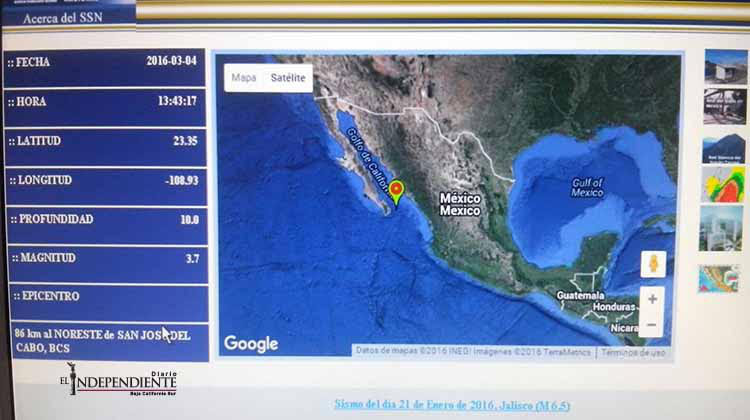The height and width of the screenshot is (420, 750).
Task: Open the blue volcano mountain thumbnail
Action: (x=724, y=149)
